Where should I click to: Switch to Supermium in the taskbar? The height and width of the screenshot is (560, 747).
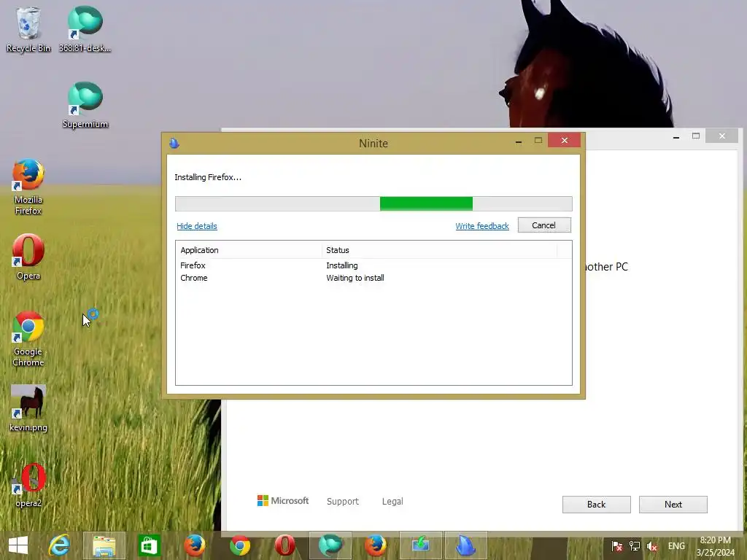click(330, 545)
